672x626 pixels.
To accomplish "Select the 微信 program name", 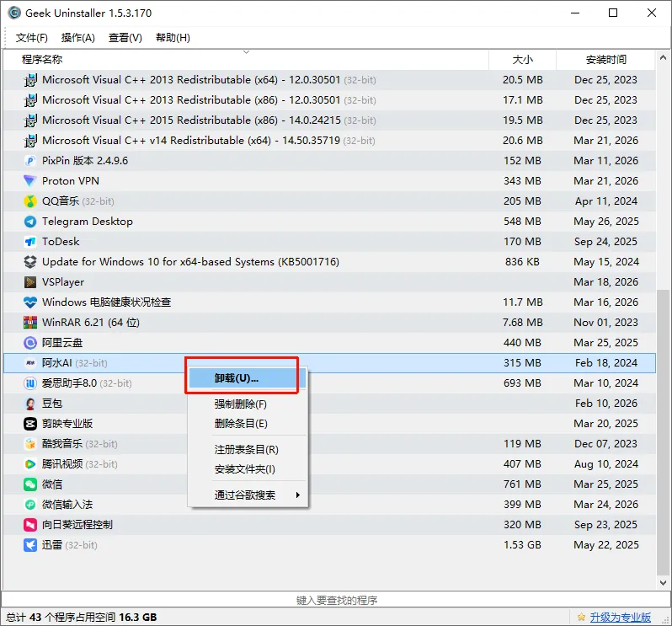I will pyautogui.click(x=52, y=484).
